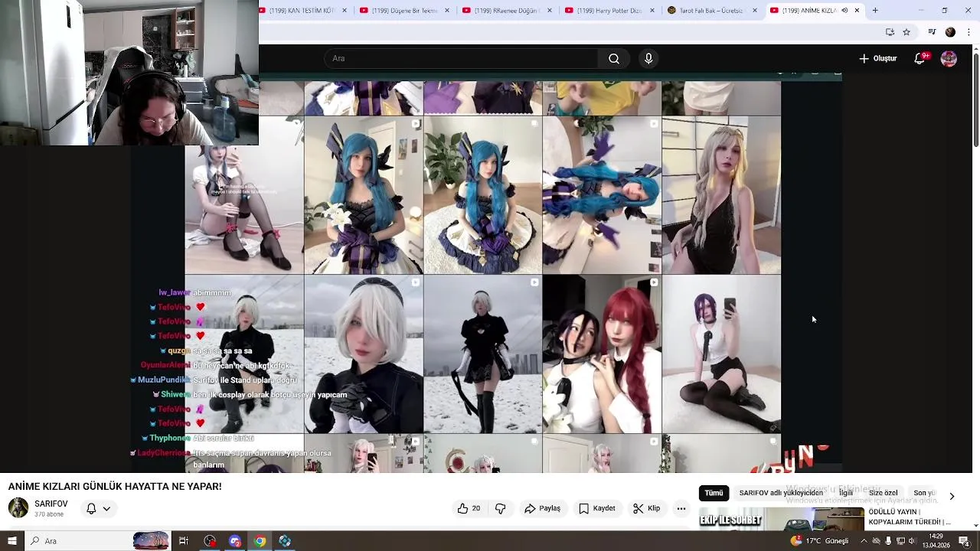Show hidden system tray icons
Image resolution: width=980 pixels, height=551 pixels.
[864, 541]
